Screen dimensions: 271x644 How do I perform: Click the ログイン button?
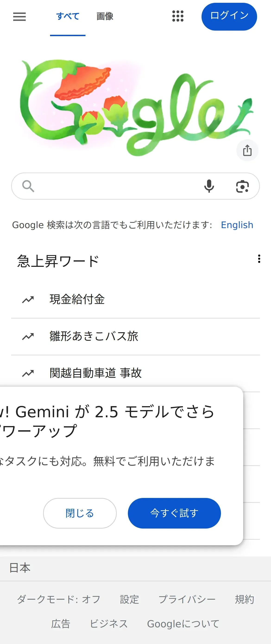[x=229, y=16]
